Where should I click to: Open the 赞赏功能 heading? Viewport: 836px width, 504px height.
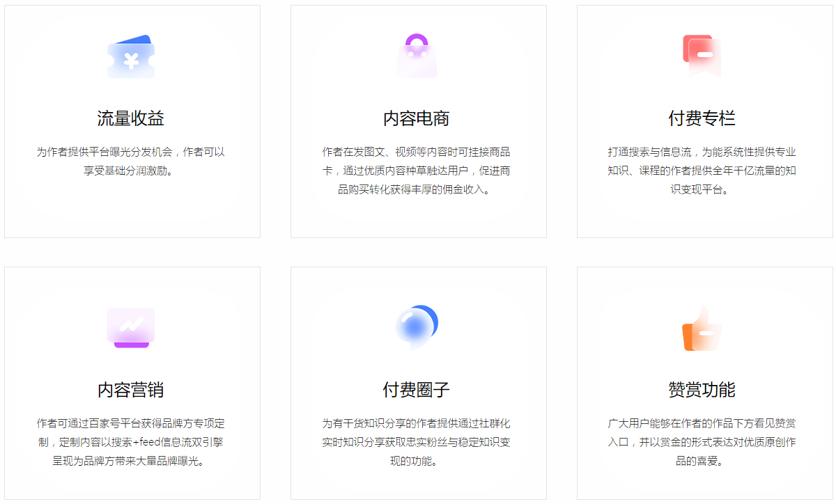[702, 390]
